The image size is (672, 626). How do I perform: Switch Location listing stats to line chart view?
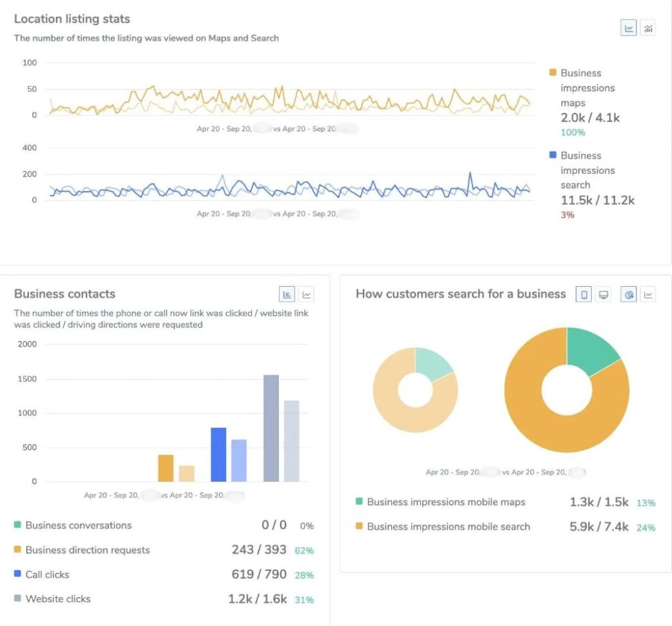coord(629,28)
